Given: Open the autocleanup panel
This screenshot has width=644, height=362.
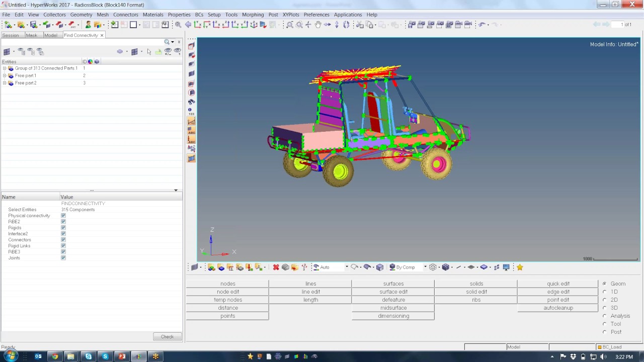Looking at the screenshot, I should (x=558, y=308).
